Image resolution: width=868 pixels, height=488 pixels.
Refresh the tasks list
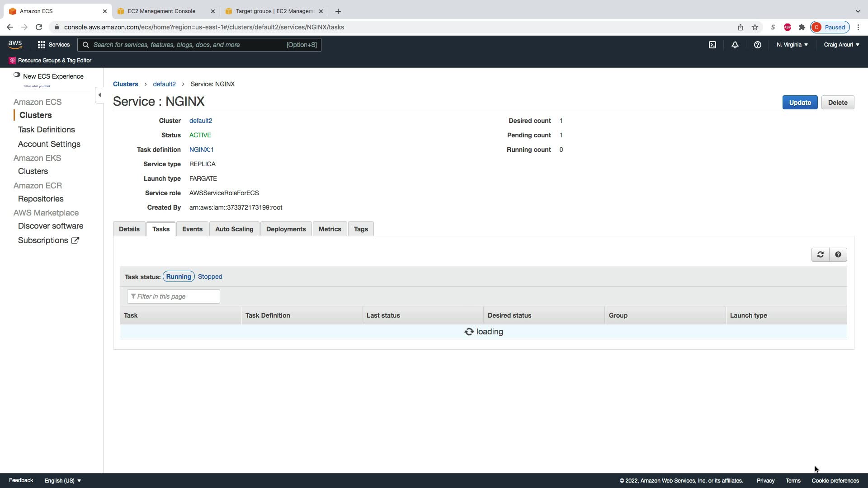point(820,254)
